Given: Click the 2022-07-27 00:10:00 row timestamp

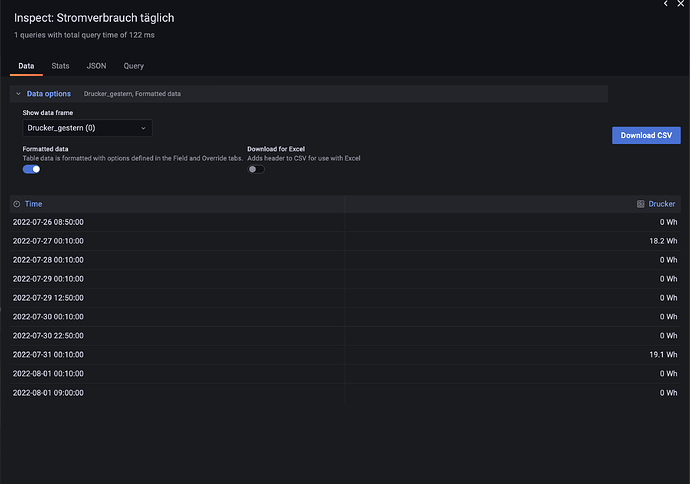Looking at the screenshot, I should pos(48,241).
